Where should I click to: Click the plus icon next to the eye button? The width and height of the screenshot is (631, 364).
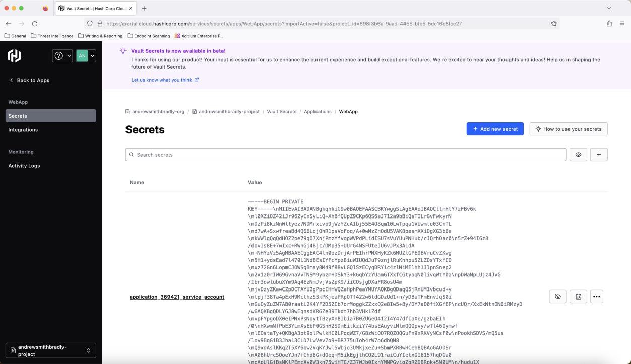pyautogui.click(x=598, y=155)
